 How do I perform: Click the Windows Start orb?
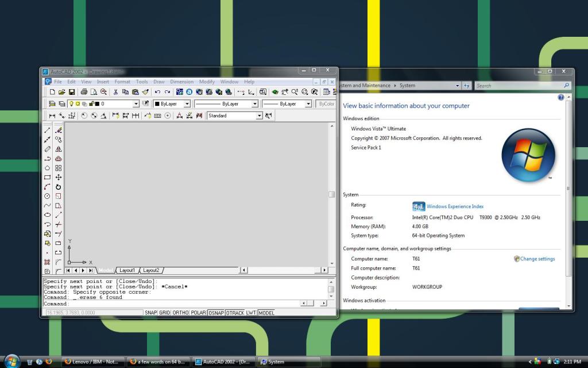pyautogui.click(x=12, y=361)
